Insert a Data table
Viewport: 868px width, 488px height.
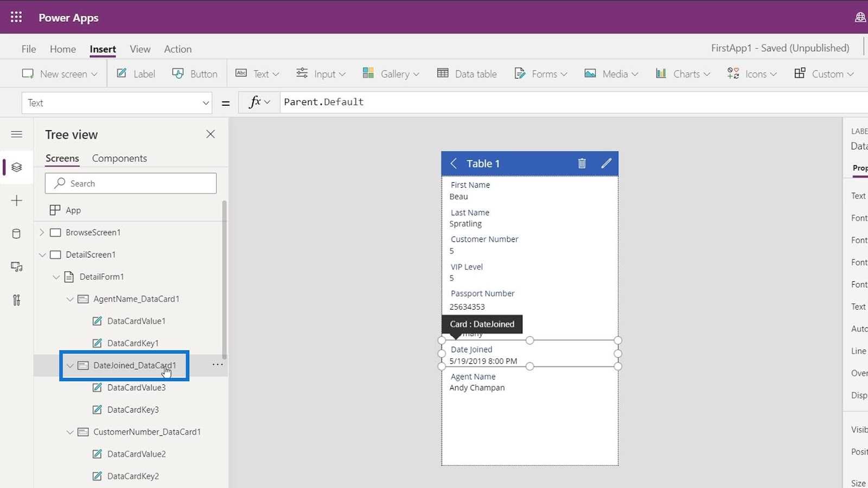(x=467, y=74)
